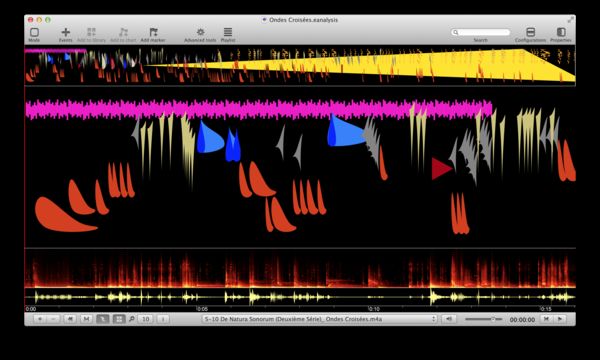The image size is (600, 360).
Task: Open Advanced tools gear icon
Action: pyautogui.click(x=200, y=32)
